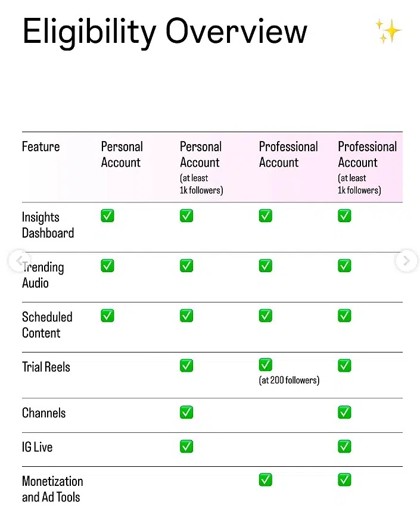Click the at 200 followers note in Trial Reels row
420x524 pixels.
click(x=289, y=379)
